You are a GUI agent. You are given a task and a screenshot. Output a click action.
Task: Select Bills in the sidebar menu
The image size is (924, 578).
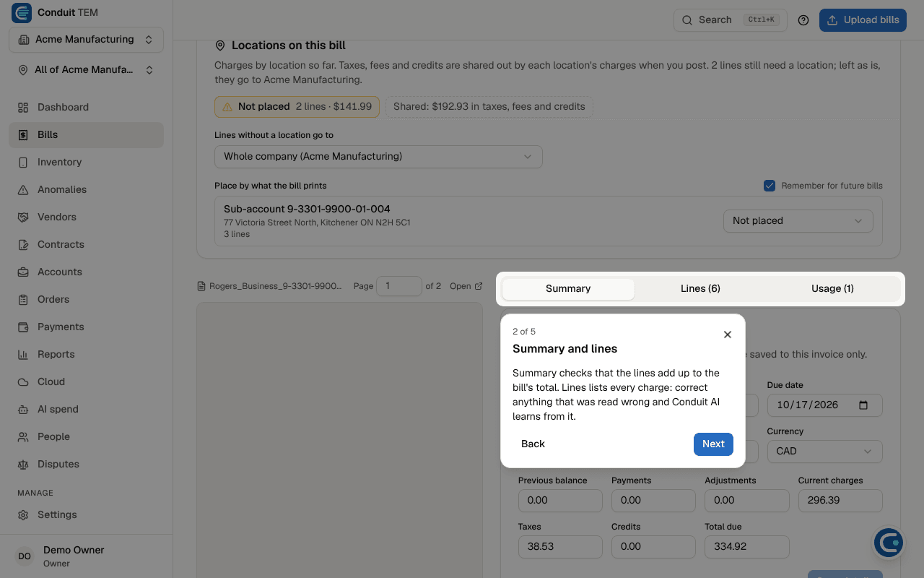[86, 134]
